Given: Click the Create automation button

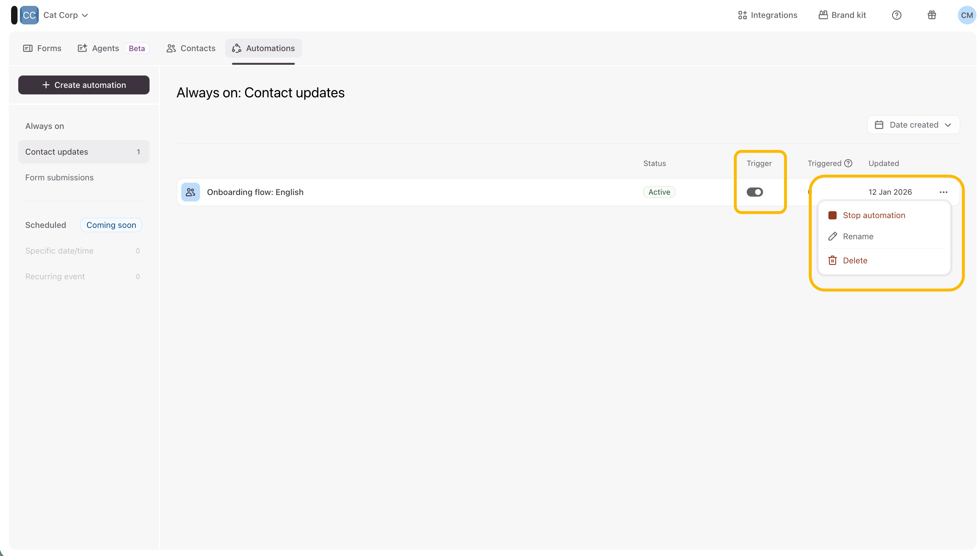Looking at the screenshot, I should pos(84,85).
